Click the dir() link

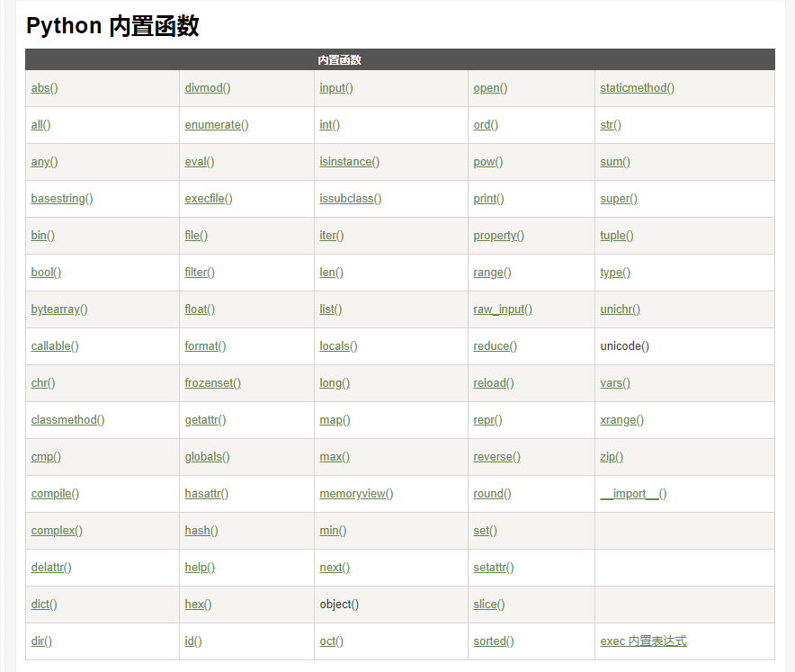41,641
